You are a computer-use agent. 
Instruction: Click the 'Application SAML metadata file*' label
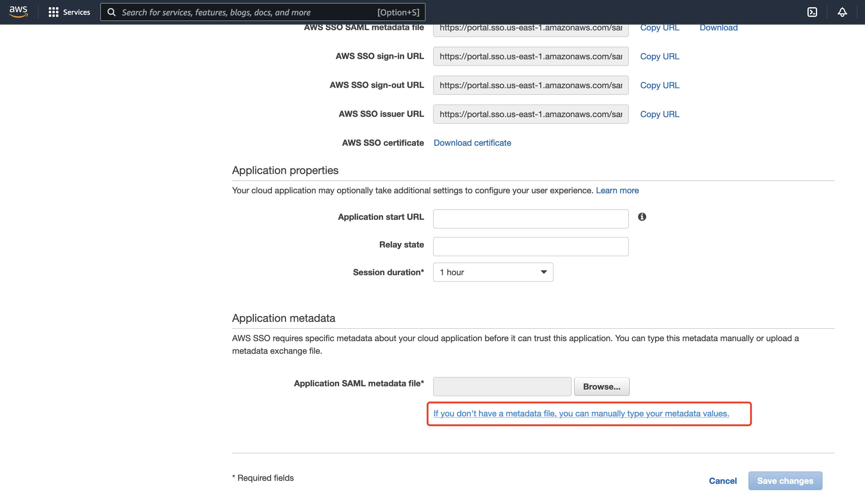359,384
